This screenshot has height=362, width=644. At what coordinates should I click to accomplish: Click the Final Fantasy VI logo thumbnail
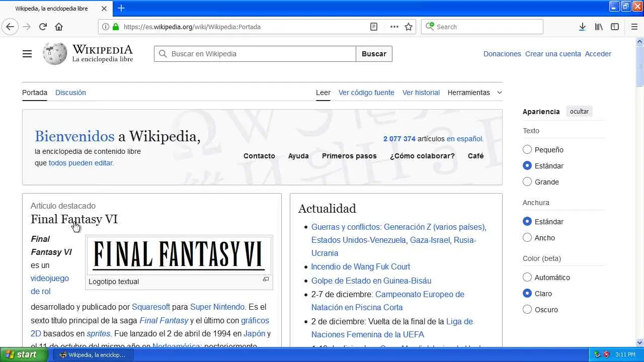coord(179,255)
